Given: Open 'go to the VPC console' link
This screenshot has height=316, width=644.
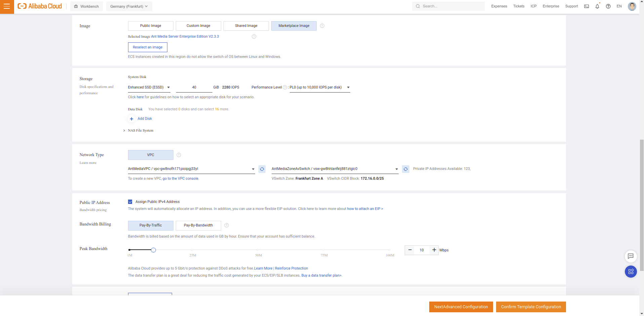Looking at the screenshot, I should (x=180, y=178).
